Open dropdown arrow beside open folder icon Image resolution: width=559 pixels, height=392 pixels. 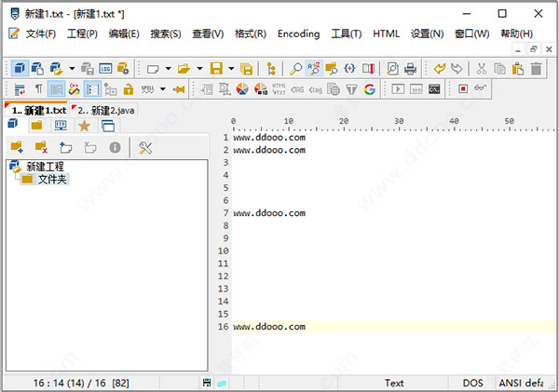tap(199, 68)
